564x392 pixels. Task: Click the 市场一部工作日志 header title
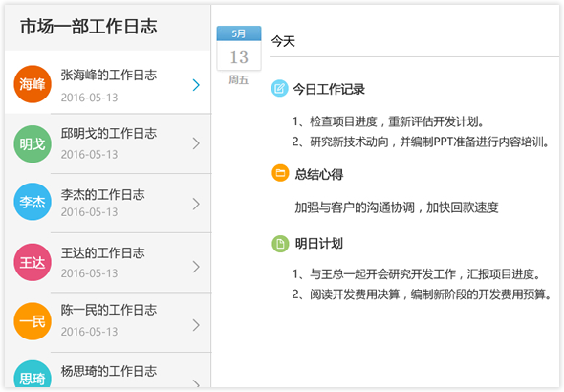coord(89,27)
